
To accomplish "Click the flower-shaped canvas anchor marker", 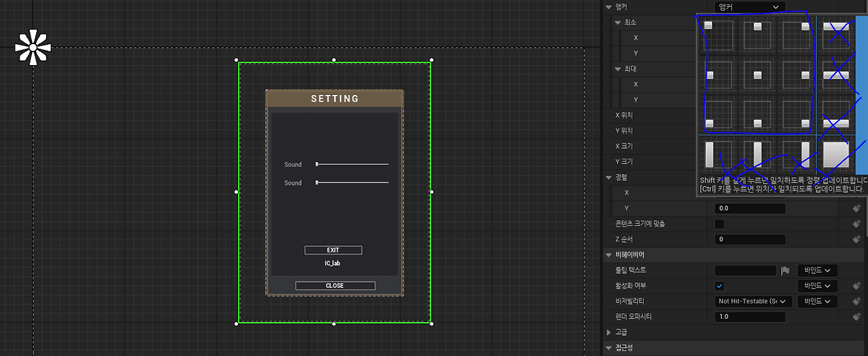I will tap(32, 47).
